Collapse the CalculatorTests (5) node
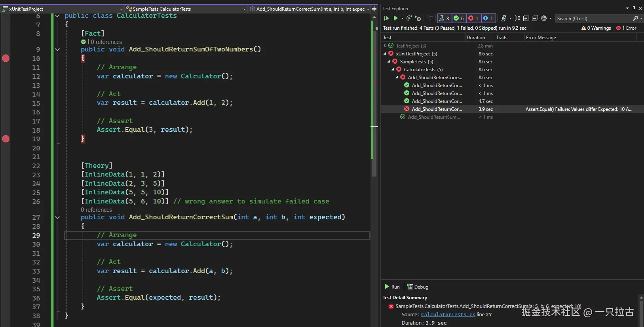The width and height of the screenshot is (644, 327). [393, 69]
